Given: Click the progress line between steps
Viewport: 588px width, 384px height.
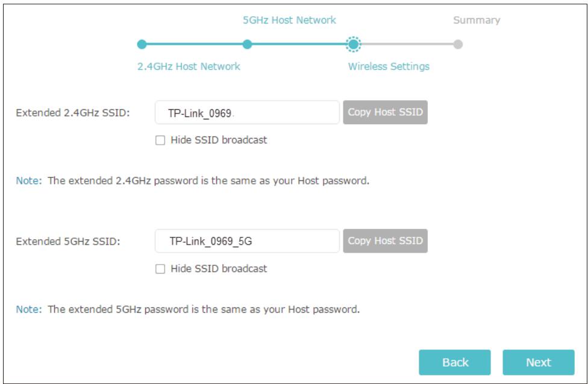Looking at the screenshot, I should 301,42.
